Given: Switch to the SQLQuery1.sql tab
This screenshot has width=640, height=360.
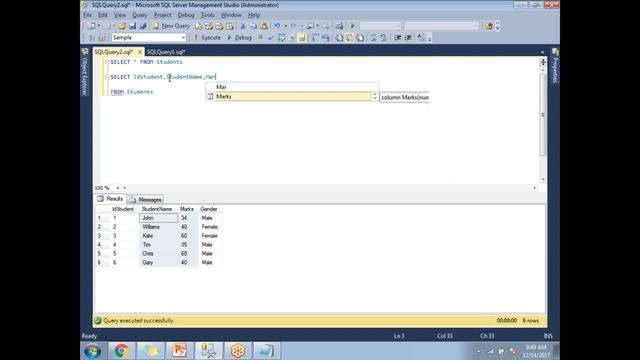Looking at the screenshot, I should coord(166,52).
